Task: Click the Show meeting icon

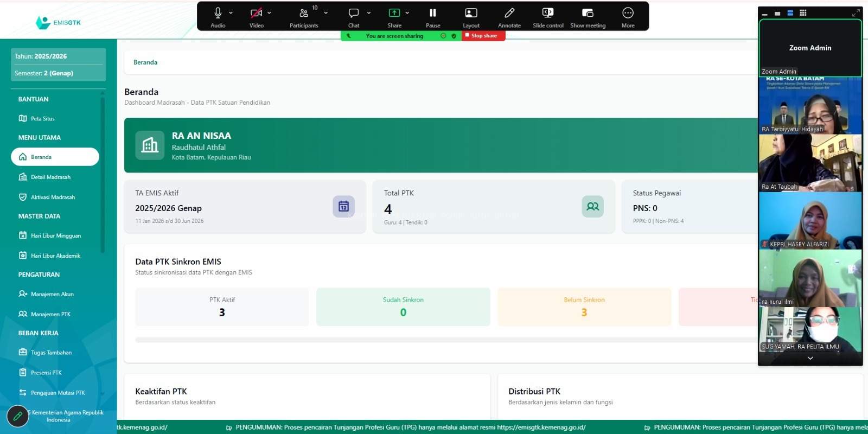Action: [588, 13]
